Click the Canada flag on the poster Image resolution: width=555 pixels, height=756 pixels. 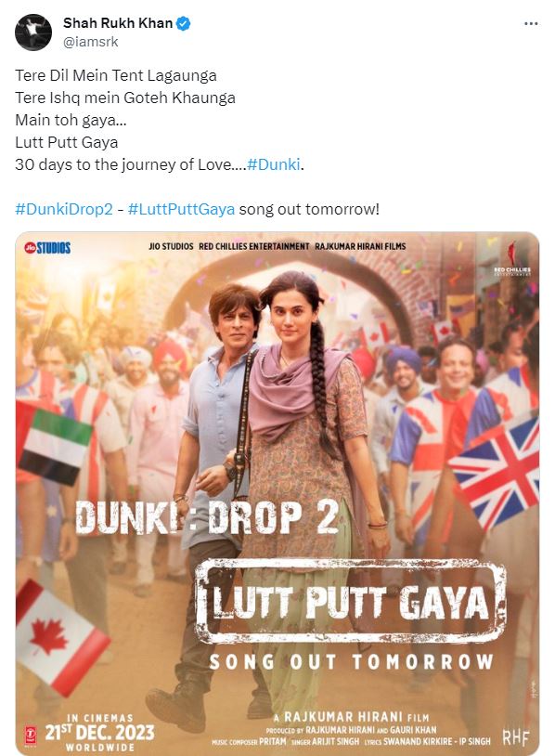(59, 637)
